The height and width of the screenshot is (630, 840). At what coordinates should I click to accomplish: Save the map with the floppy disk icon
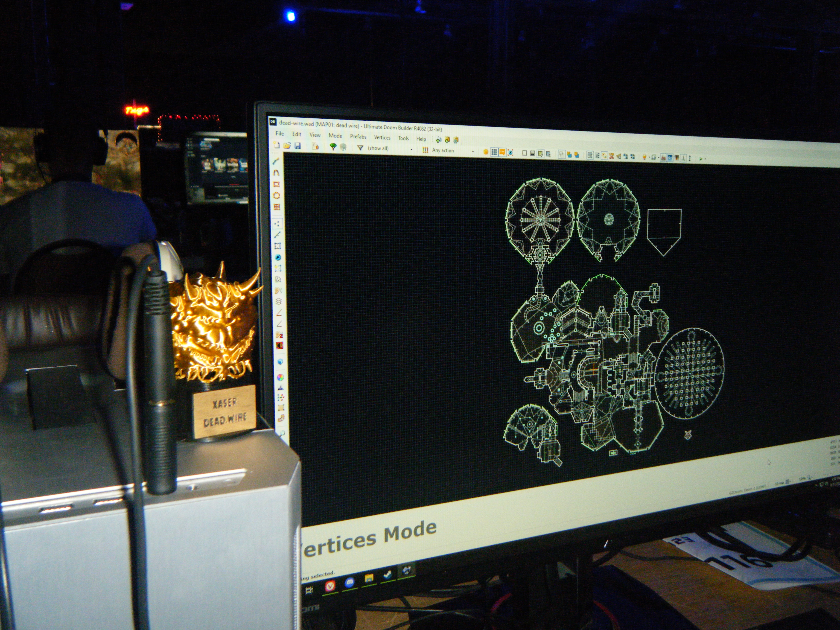297,146
